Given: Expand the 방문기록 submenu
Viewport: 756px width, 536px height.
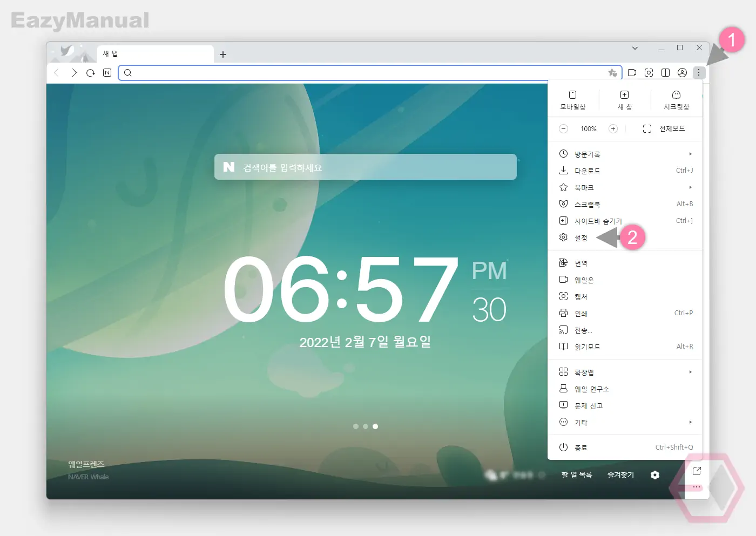Looking at the screenshot, I should 625,154.
